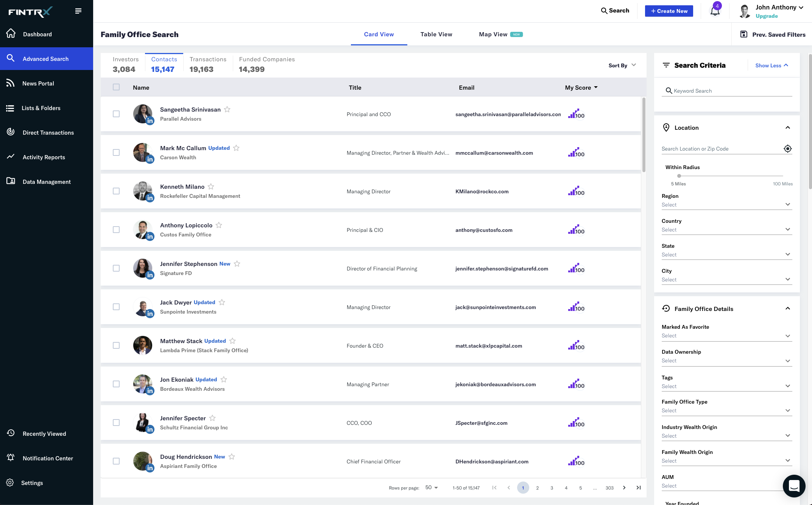Use current location target icon
812x505 pixels.
pos(787,149)
